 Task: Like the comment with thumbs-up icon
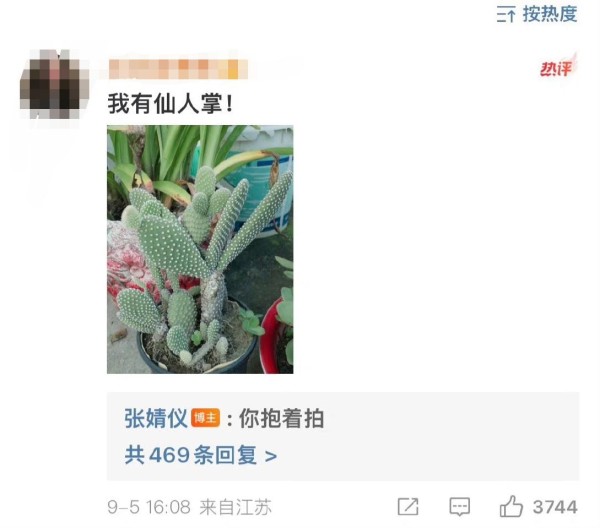511,506
